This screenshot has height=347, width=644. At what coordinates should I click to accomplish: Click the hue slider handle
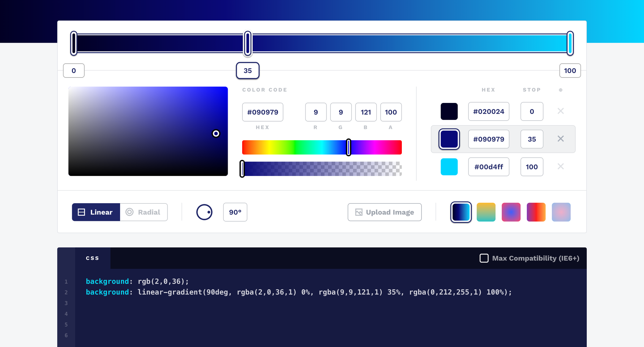click(x=348, y=147)
